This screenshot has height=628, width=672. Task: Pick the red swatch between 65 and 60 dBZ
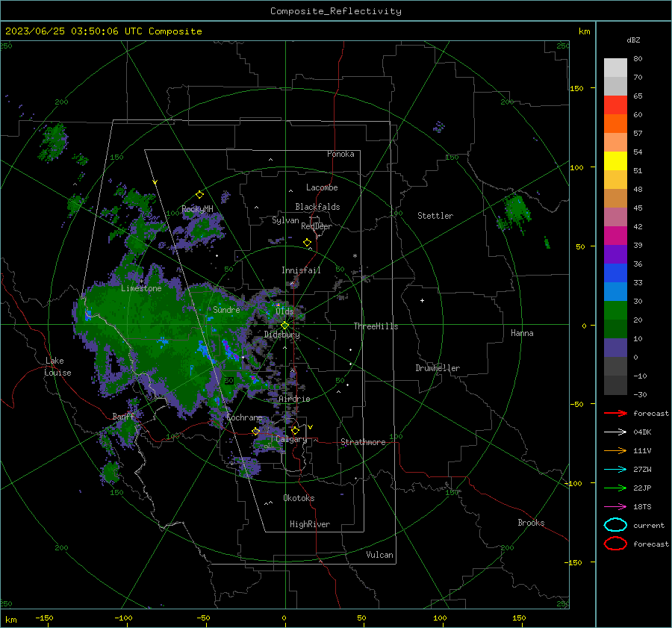click(x=615, y=105)
